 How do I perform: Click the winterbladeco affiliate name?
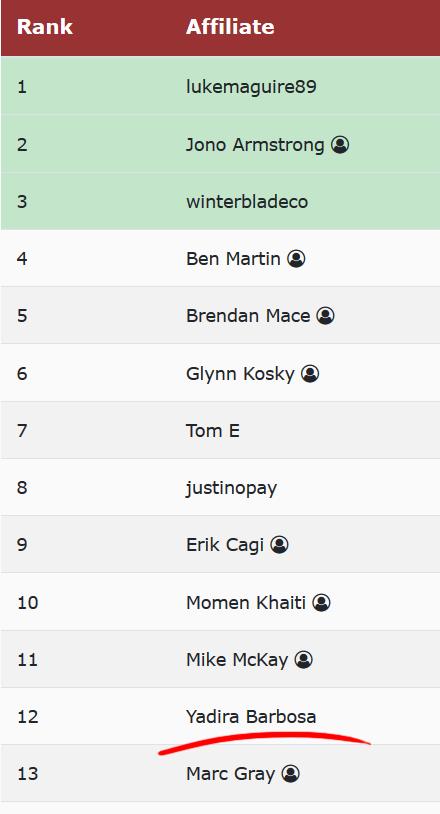(x=247, y=201)
